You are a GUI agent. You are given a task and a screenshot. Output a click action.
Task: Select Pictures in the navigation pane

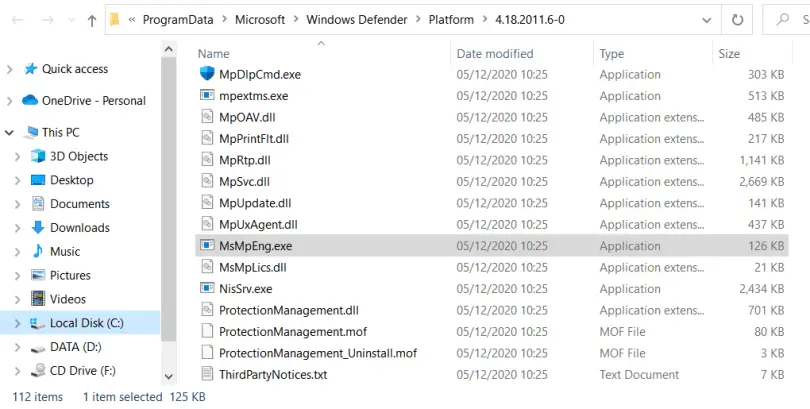[x=70, y=275]
